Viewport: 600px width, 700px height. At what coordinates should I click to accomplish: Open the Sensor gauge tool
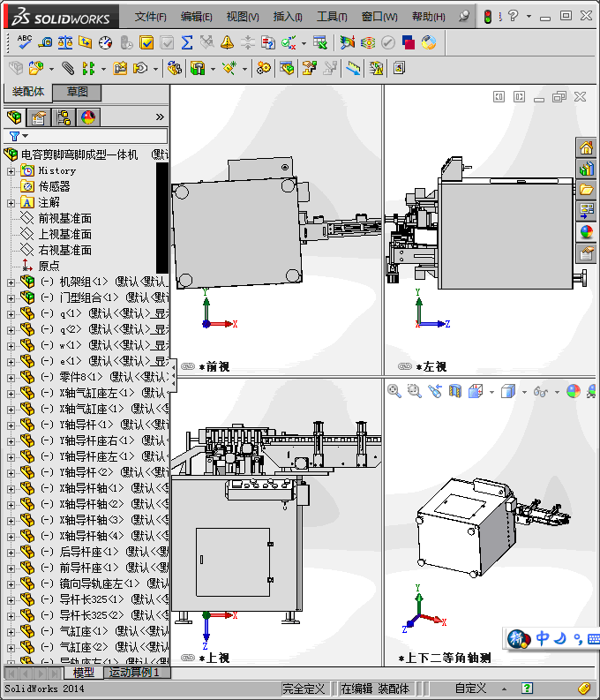pos(106,42)
